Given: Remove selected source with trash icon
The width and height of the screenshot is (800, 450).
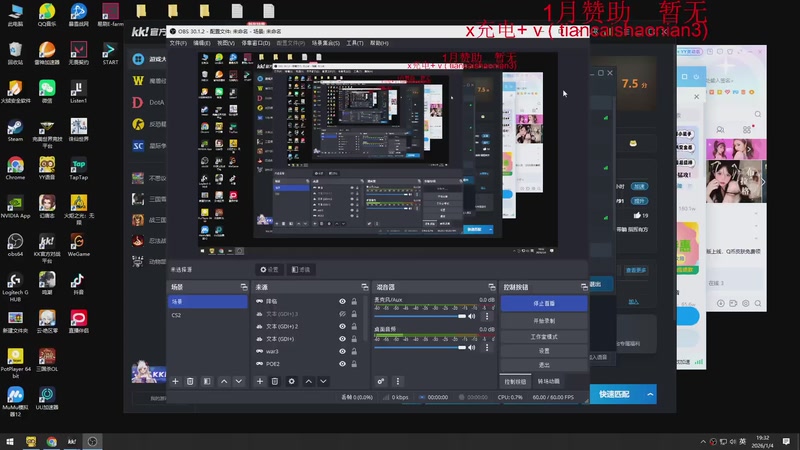Looking at the screenshot, I should pos(274,381).
